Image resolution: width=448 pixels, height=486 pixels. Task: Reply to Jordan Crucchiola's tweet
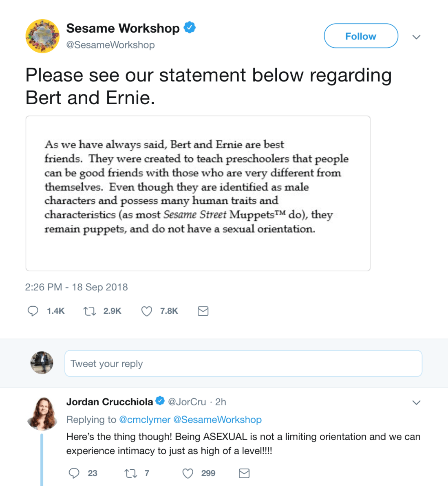click(74, 473)
